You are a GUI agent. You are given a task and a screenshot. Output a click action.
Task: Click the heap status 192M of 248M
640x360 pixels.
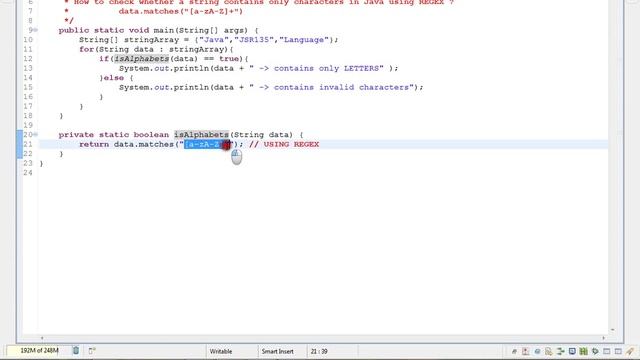pyautogui.click(x=39, y=350)
